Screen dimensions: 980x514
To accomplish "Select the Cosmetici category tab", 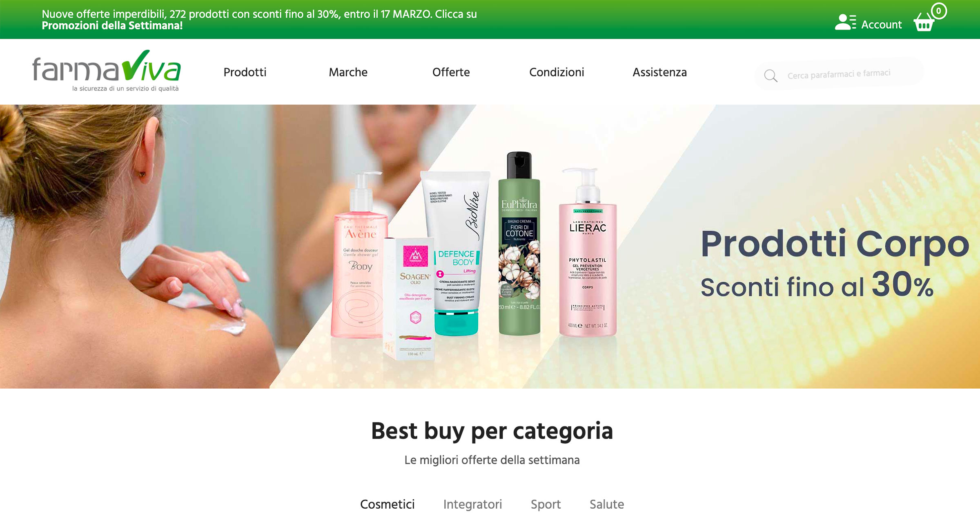I will click(x=387, y=504).
